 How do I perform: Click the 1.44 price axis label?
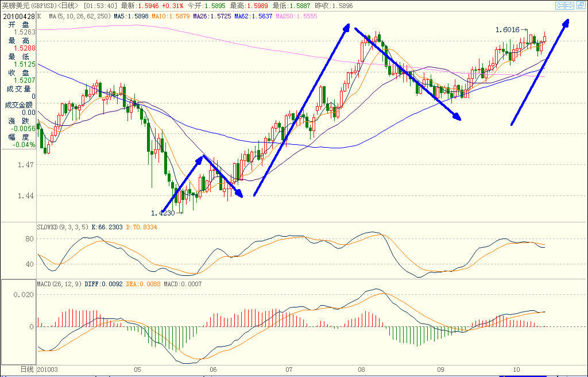(25, 195)
